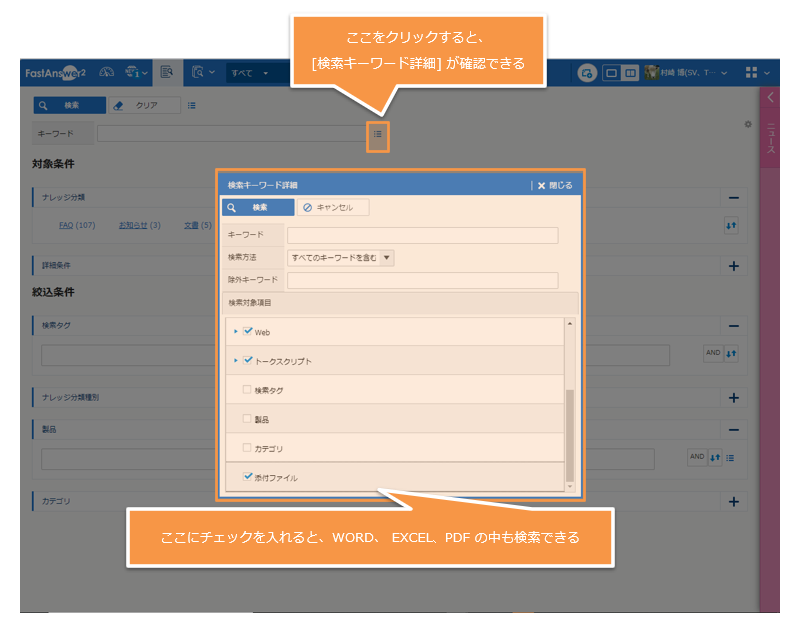
Task: Expand the 詳細条件 section
Action: pos(733,266)
